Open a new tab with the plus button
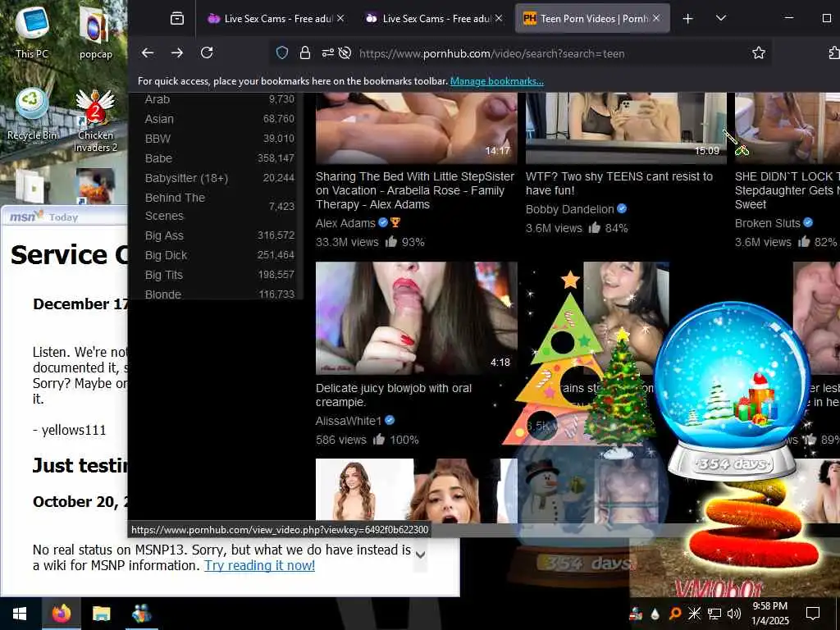 click(x=688, y=19)
